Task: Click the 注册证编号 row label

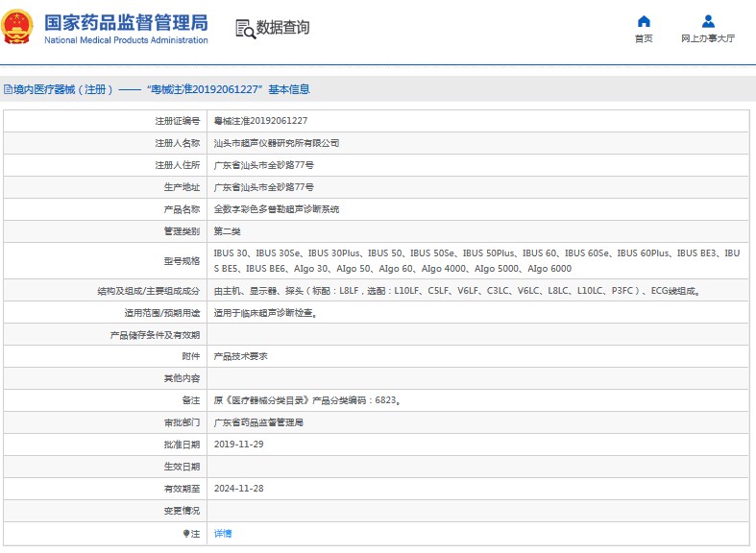Action: click(x=178, y=121)
